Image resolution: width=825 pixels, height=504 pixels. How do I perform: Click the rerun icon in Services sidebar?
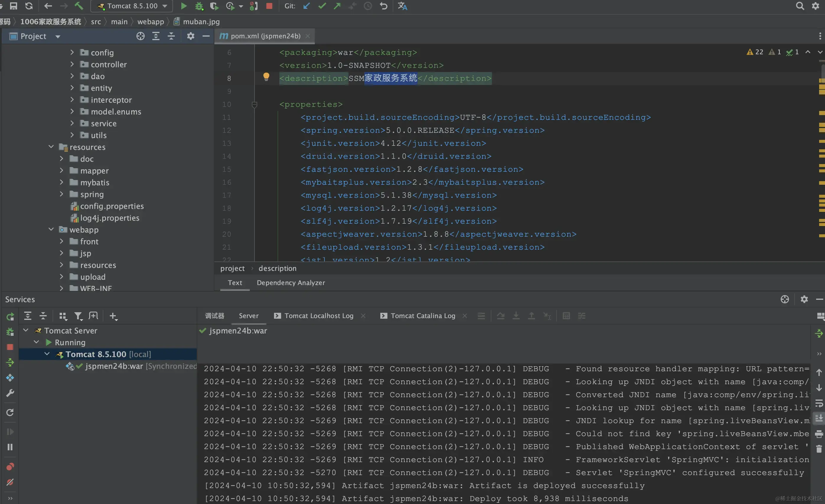click(10, 317)
